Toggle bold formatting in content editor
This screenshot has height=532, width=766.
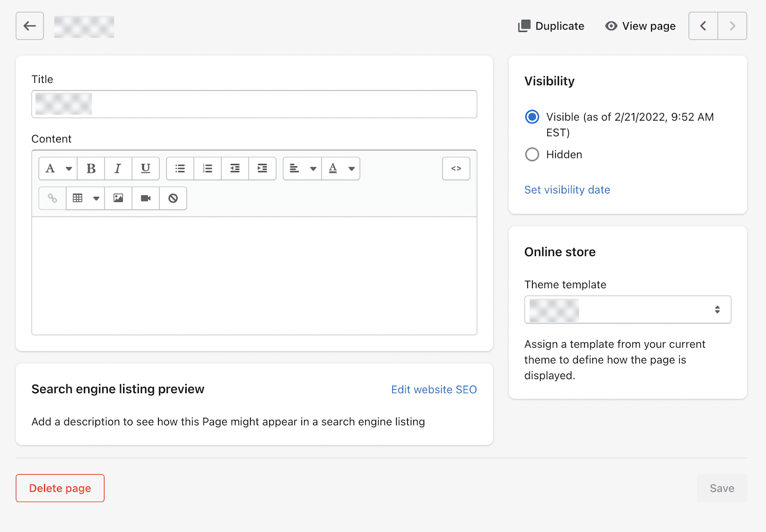[91, 169]
